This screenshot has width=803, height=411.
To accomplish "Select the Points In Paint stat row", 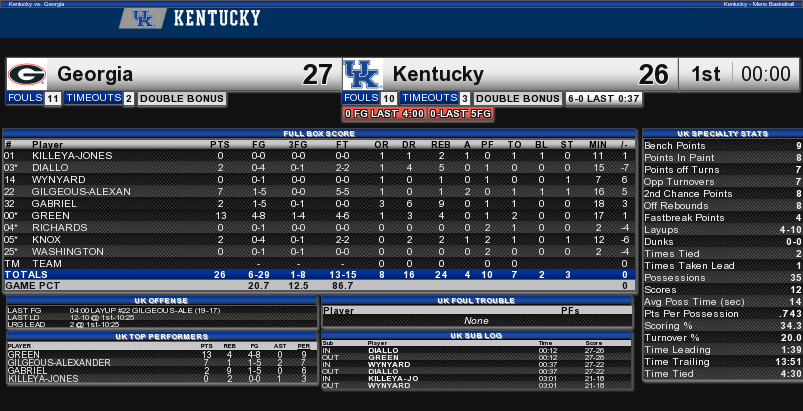I will coord(722,158).
